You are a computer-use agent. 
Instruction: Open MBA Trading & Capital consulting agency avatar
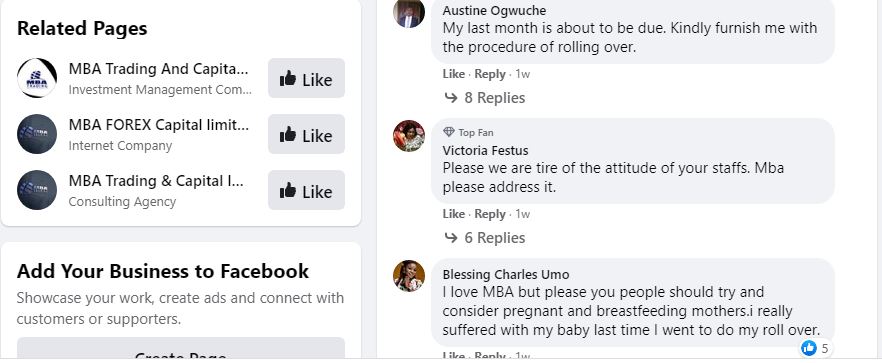(x=37, y=190)
